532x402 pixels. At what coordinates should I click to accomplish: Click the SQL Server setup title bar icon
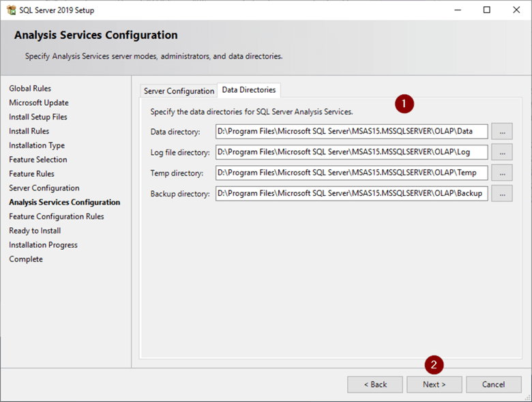click(x=11, y=10)
